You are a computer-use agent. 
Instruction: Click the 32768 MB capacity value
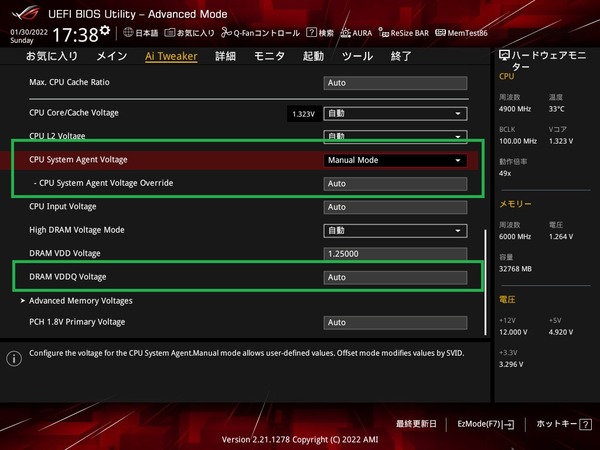pyautogui.click(x=515, y=269)
